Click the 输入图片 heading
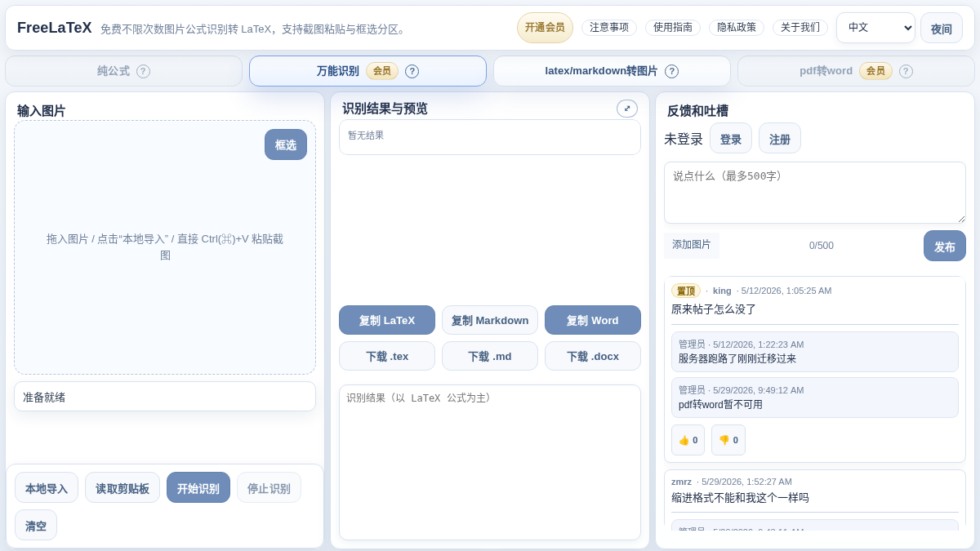The height and width of the screenshot is (551, 980). coord(41,110)
